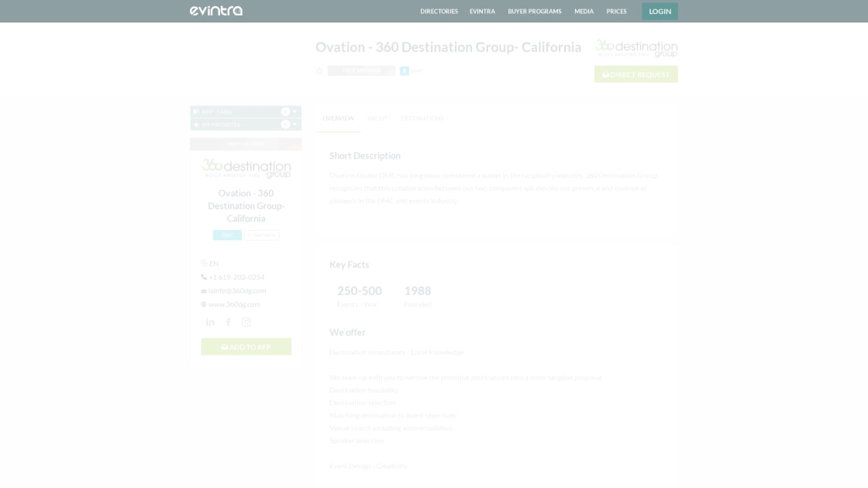The image size is (868, 488).
Task: Expand the MY RFP-CARD dropdown arrow
Action: pyautogui.click(x=293, y=112)
